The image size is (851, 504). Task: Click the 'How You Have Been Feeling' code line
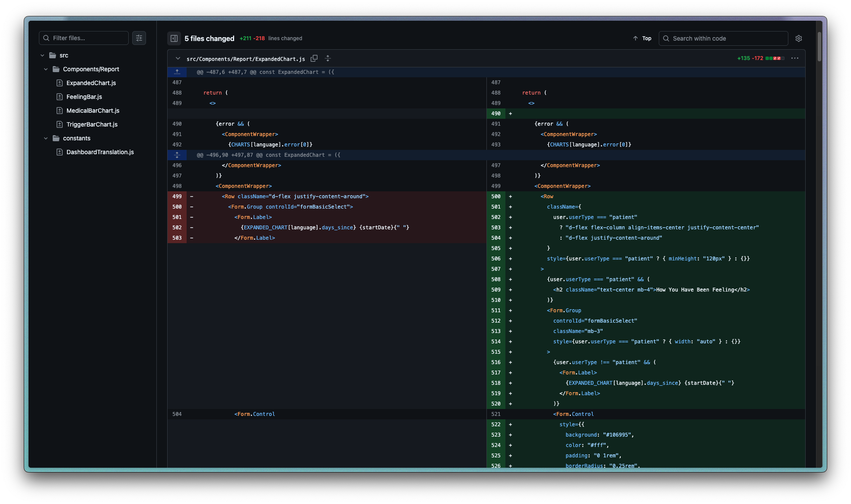point(651,290)
